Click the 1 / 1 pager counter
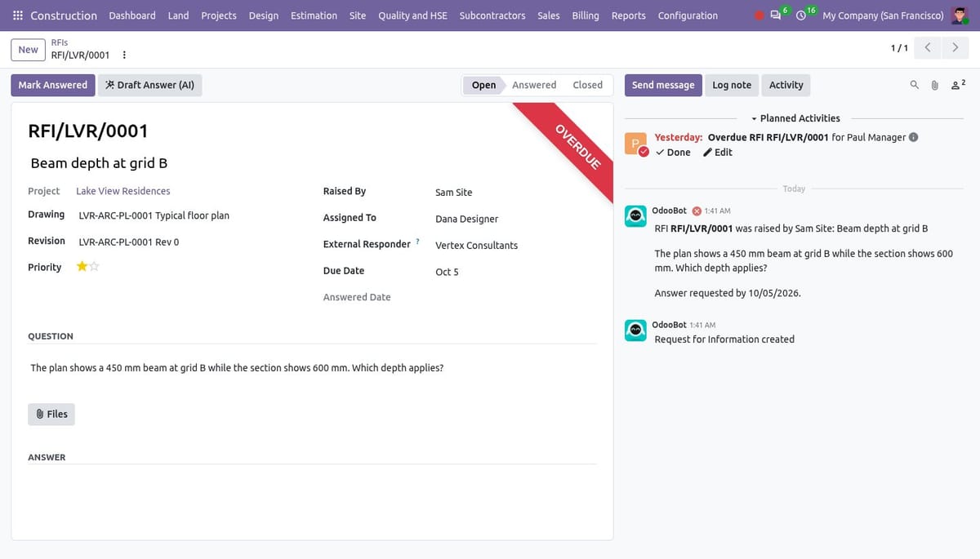Image resolution: width=980 pixels, height=559 pixels. tap(898, 48)
